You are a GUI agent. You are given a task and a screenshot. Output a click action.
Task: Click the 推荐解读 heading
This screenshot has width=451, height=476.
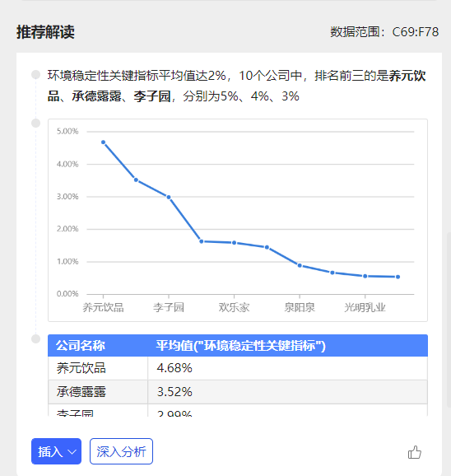[45, 32]
